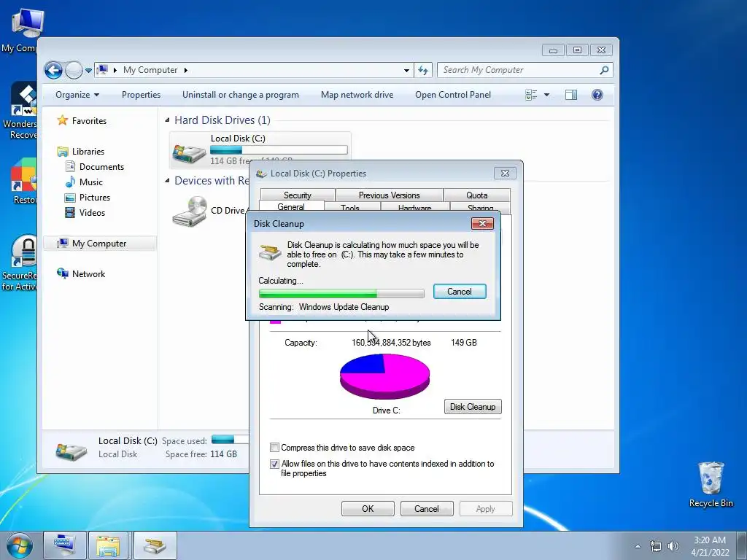Click the Forward arrow in Explorer
747x560 pixels.
click(74, 71)
